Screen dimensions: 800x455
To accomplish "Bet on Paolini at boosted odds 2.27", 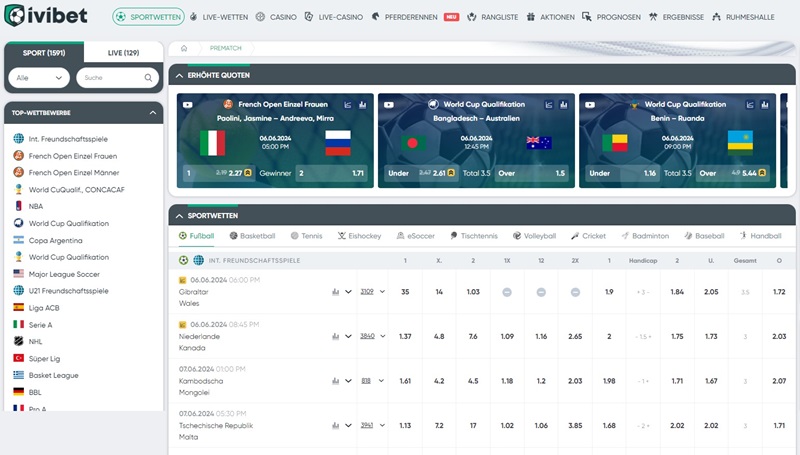I will [x=219, y=173].
